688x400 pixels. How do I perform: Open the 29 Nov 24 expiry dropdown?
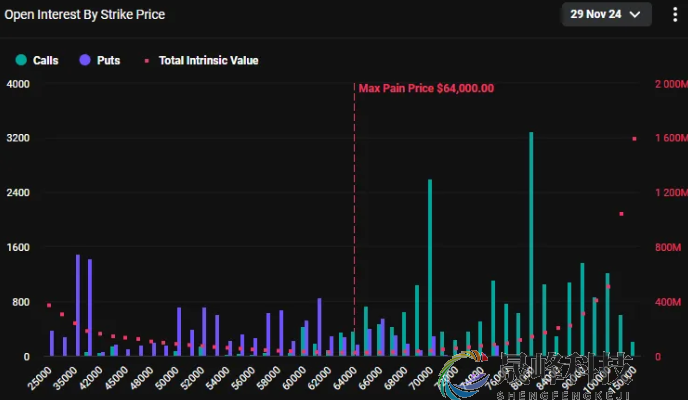tap(606, 14)
